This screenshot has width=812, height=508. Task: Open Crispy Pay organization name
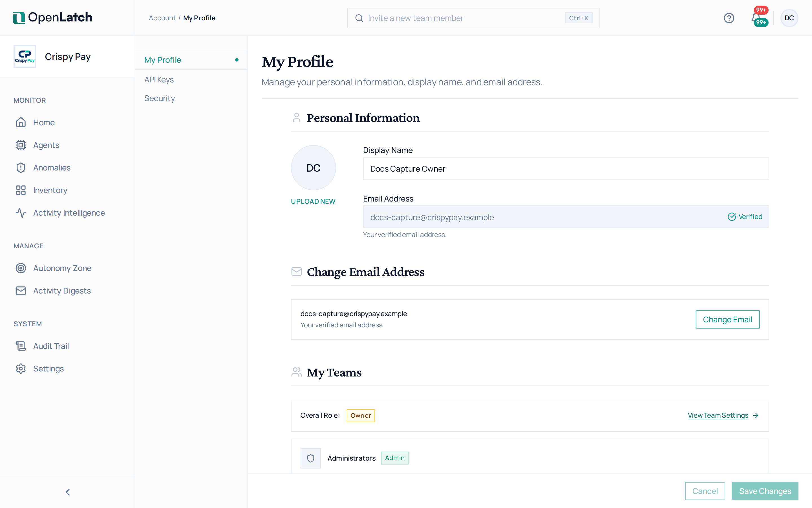point(68,56)
